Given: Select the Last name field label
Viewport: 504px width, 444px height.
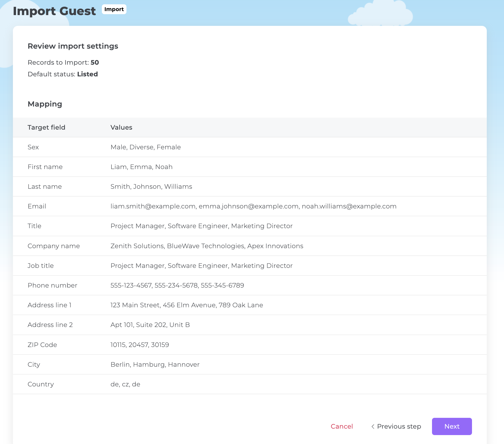Looking at the screenshot, I should [x=45, y=187].
